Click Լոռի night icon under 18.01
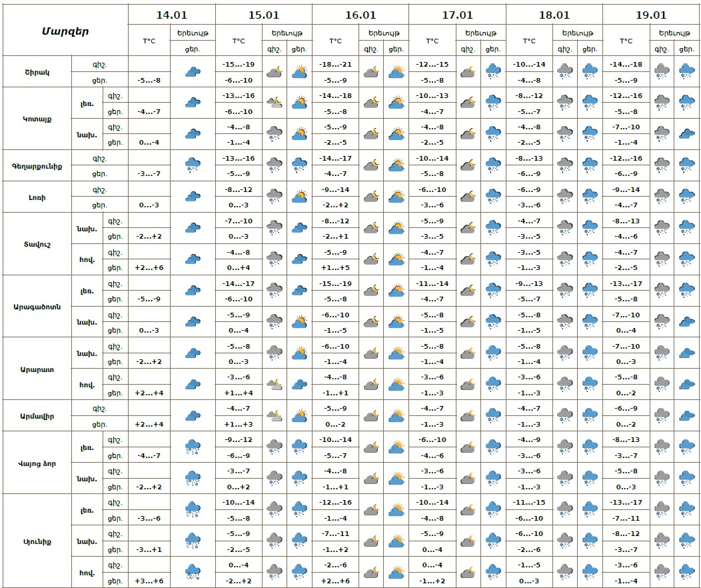Viewport: 701px width, 588px height. (x=564, y=197)
